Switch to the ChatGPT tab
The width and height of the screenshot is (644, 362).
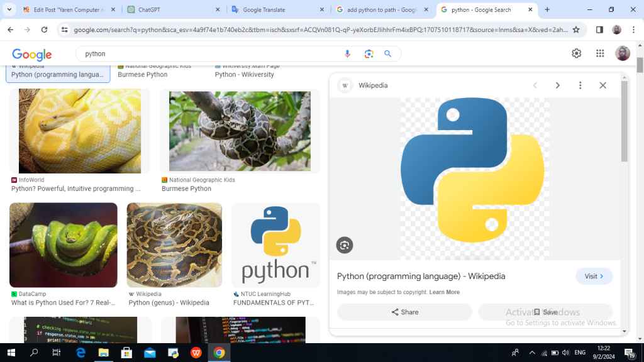pyautogui.click(x=172, y=9)
